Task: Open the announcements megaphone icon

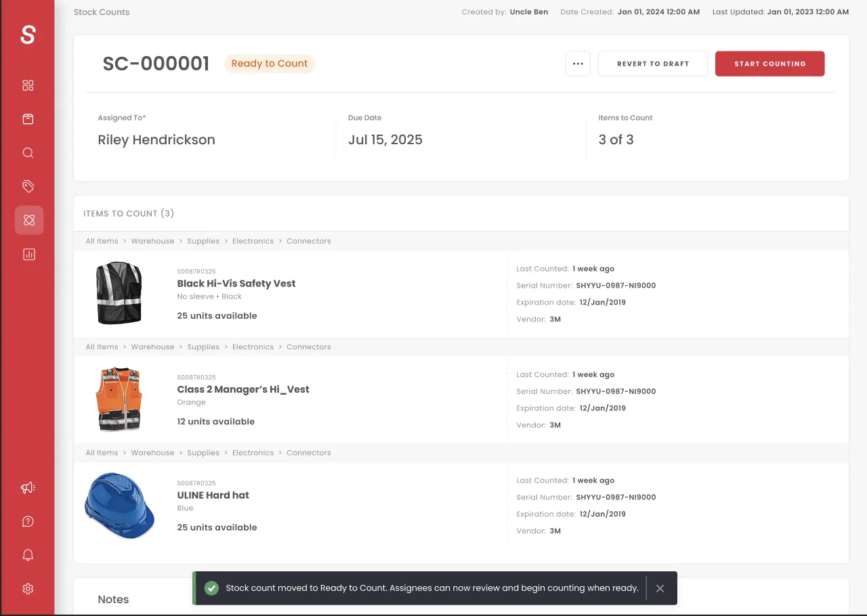Action: [28, 487]
